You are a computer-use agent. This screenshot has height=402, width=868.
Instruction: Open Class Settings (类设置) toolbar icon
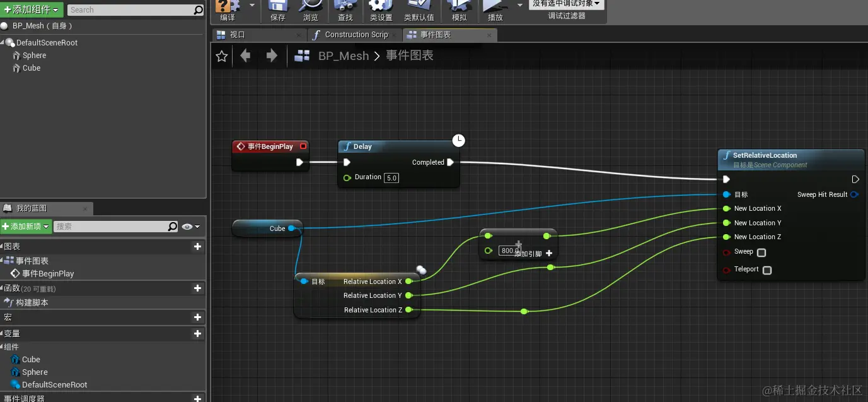[381, 6]
